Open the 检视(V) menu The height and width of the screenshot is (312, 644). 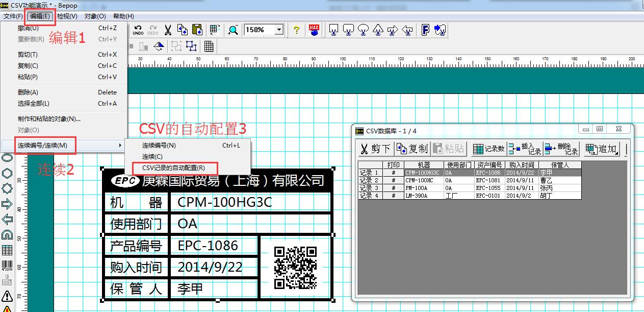click(67, 16)
